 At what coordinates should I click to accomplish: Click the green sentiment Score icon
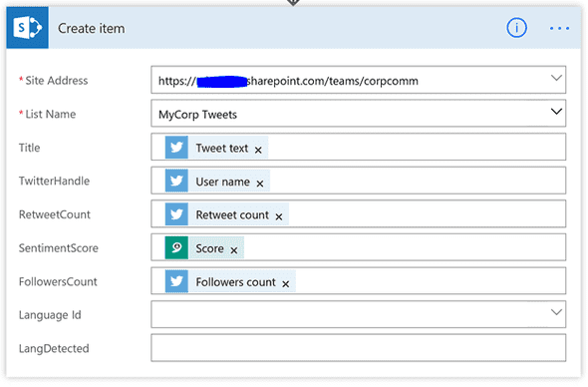pos(176,247)
